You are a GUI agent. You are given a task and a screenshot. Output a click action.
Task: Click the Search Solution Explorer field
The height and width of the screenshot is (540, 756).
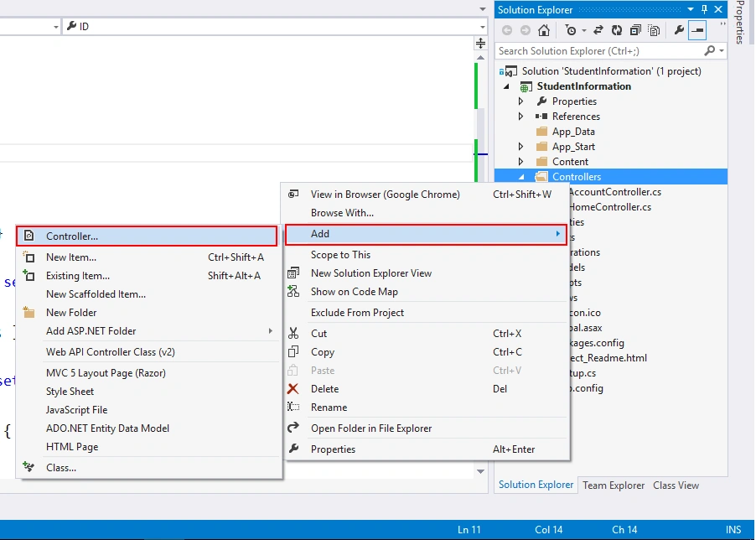tap(600, 51)
